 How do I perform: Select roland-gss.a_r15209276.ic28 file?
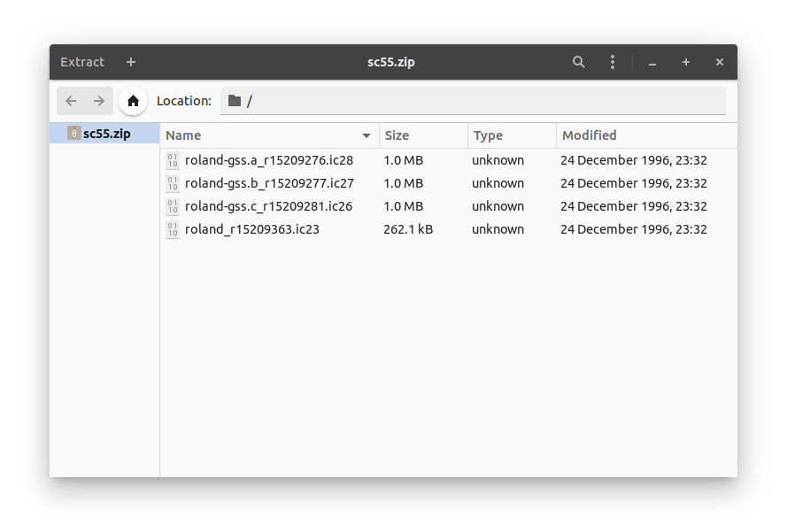(x=269, y=160)
